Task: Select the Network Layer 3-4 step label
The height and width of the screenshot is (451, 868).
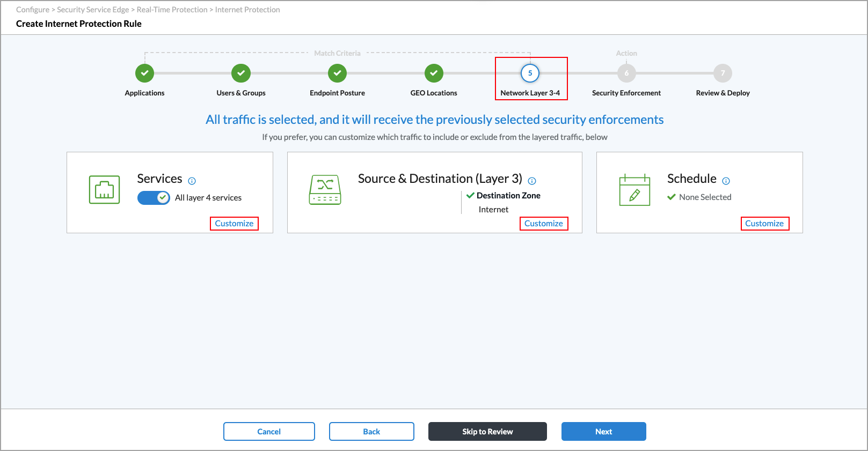Action: [x=530, y=93]
